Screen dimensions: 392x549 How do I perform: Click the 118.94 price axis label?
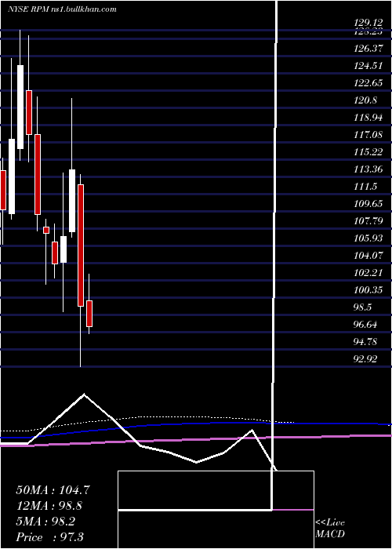368,118
